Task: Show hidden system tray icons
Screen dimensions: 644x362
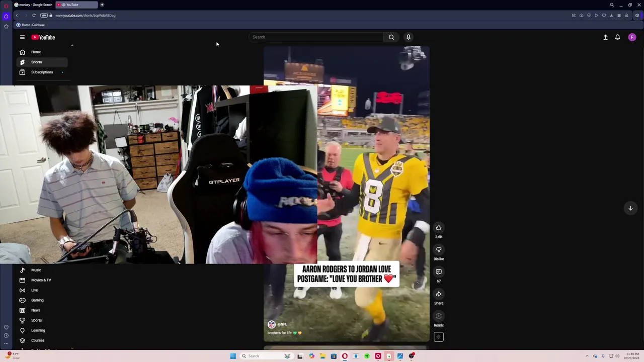Action: pyautogui.click(x=587, y=356)
